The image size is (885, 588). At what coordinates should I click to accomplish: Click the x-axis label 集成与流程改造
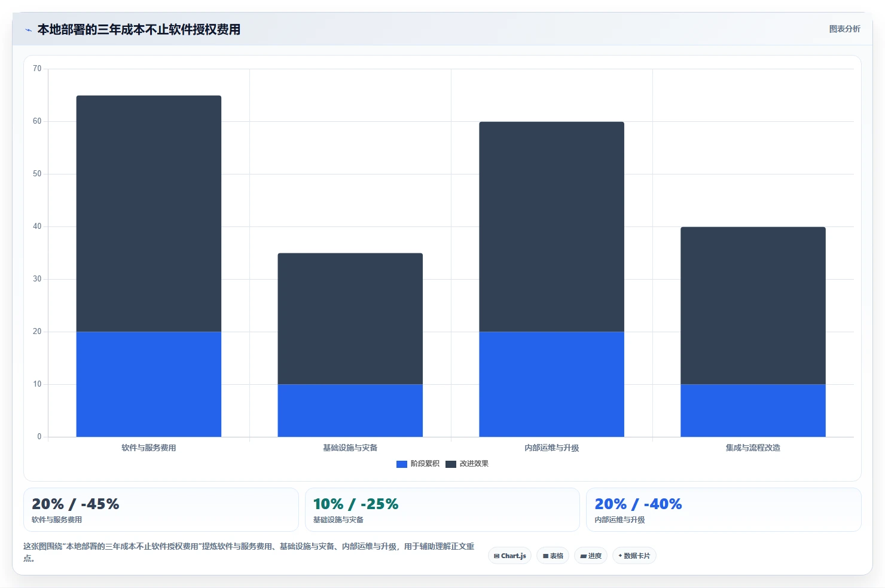(753, 448)
